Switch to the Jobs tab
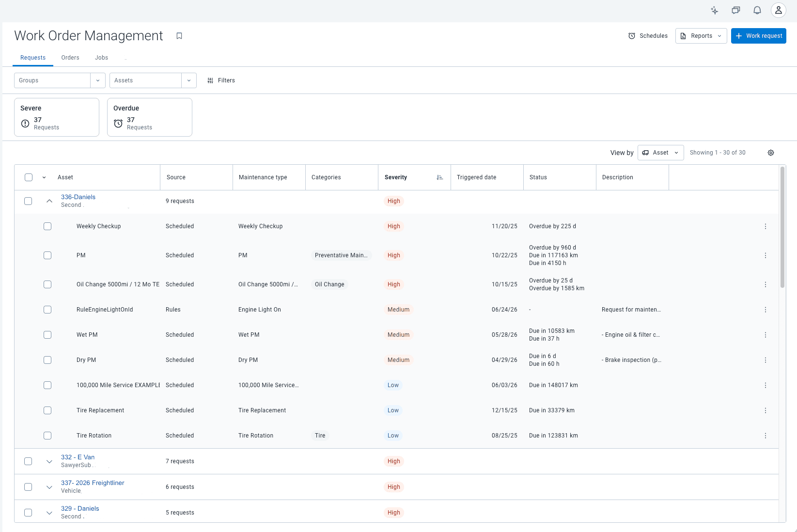The height and width of the screenshot is (532, 797). [101, 58]
